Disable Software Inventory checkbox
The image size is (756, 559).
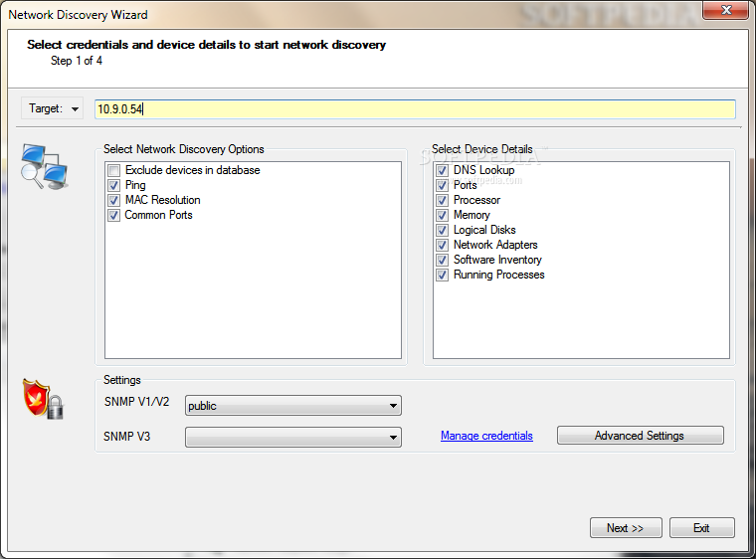[x=442, y=260]
